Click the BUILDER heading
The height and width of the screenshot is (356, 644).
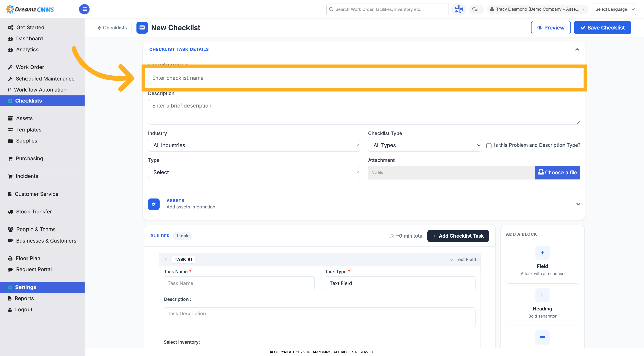pos(160,236)
